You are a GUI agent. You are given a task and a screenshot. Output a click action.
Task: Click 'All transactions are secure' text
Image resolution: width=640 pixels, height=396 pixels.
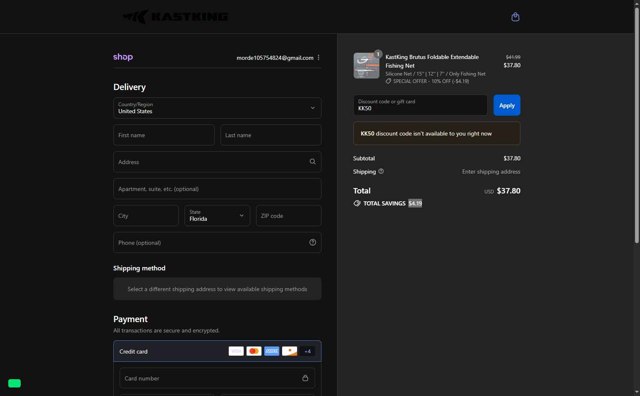[166, 331]
